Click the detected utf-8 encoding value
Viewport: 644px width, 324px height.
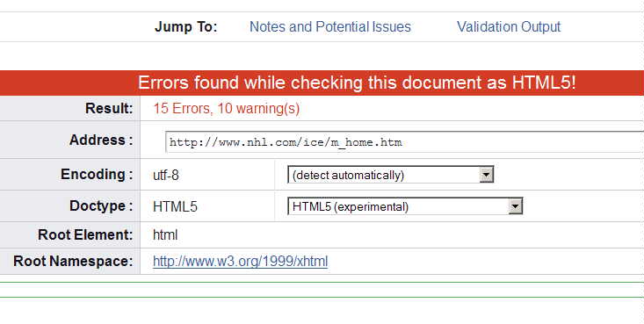coord(166,176)
